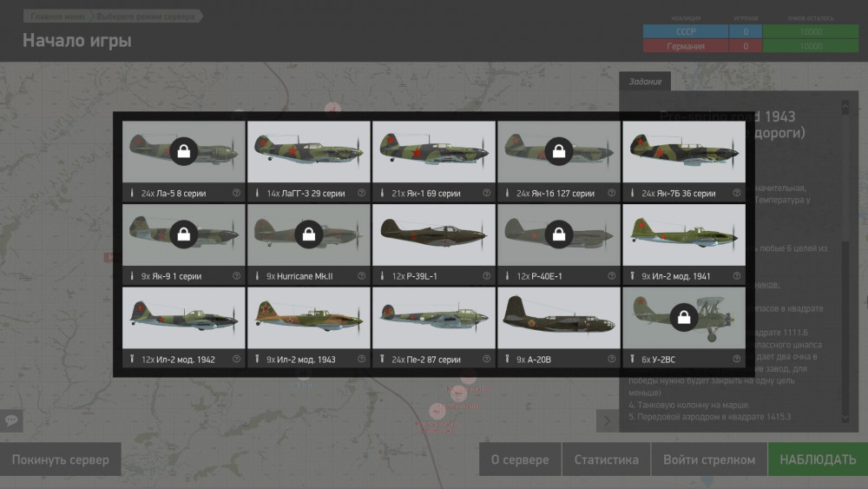
Task: Select the Як-1 69 серии aircraft
Action: (433, 152)
